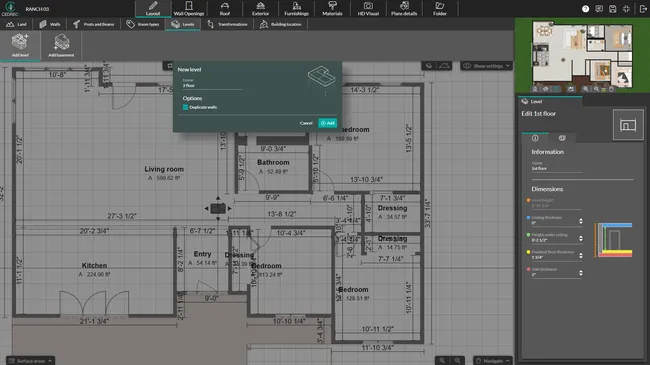Open the Wall Openings tab
The height and width of the screenshot is (365, 650).
[x=189, y=9]
